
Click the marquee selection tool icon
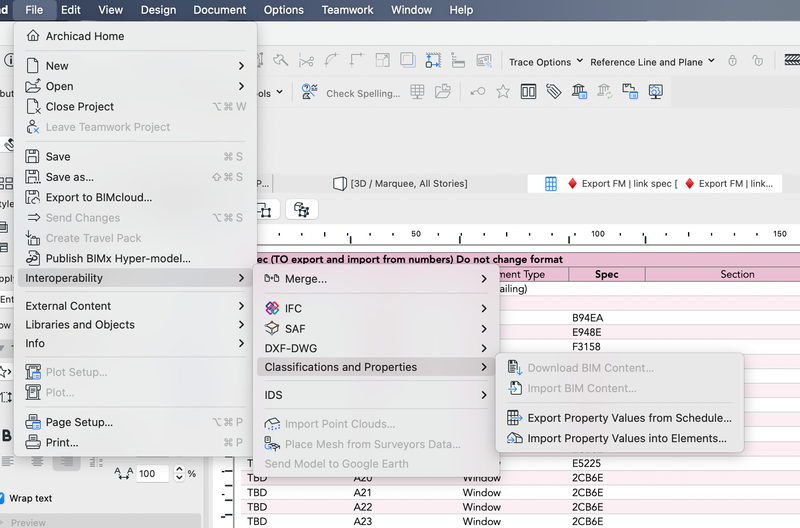433,61
